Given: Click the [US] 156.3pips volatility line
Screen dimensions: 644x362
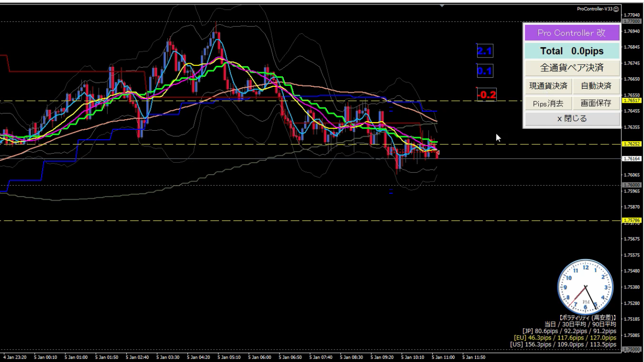Looking at the screenshot, I should click(563, 345).
